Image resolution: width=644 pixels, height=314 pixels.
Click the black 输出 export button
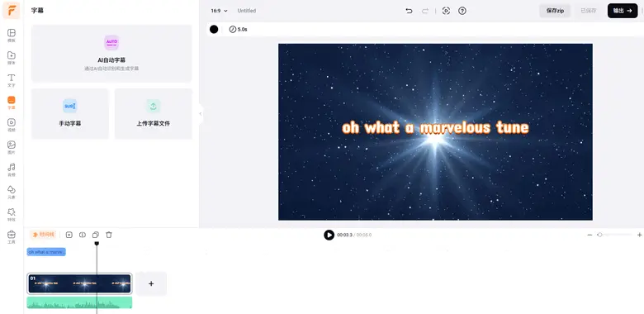click(623, 11)
